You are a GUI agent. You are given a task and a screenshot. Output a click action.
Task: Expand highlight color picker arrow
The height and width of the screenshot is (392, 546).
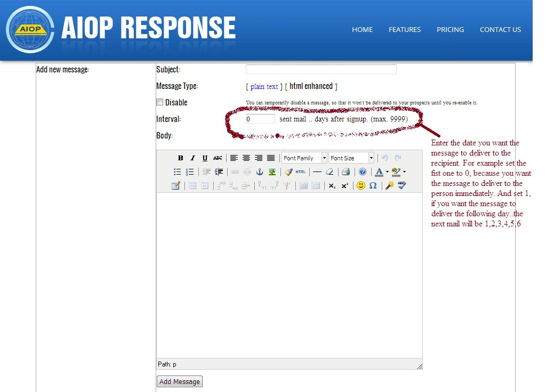(x=404, y=171)
